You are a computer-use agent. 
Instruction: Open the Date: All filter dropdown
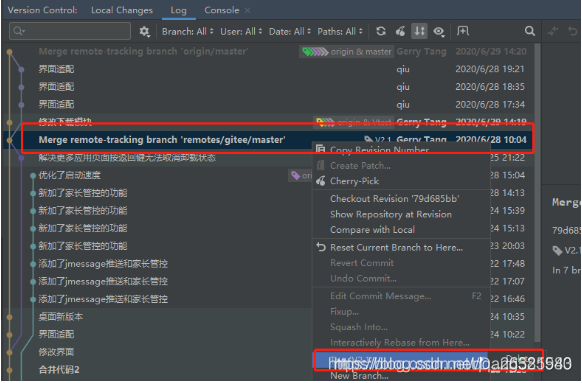[290, 32]
